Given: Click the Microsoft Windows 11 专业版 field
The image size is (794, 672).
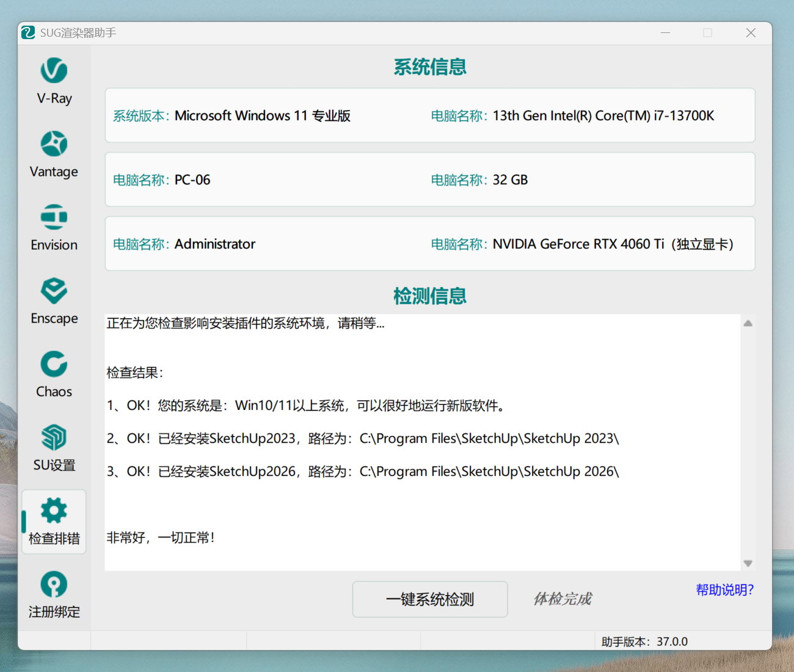Looking at the screenshot, I should [262, 116].
